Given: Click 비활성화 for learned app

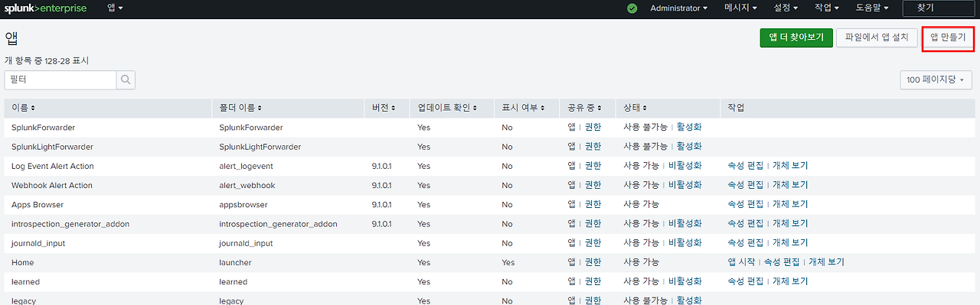Looking at the screenshot, I should (x=685, y=281).
